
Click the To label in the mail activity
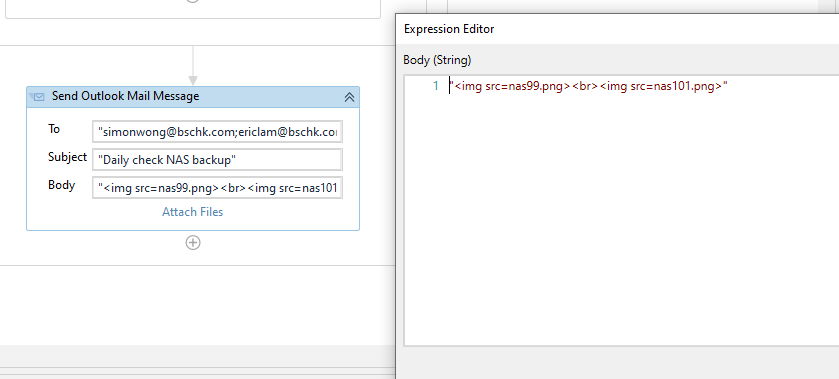(x=54, y=129)
